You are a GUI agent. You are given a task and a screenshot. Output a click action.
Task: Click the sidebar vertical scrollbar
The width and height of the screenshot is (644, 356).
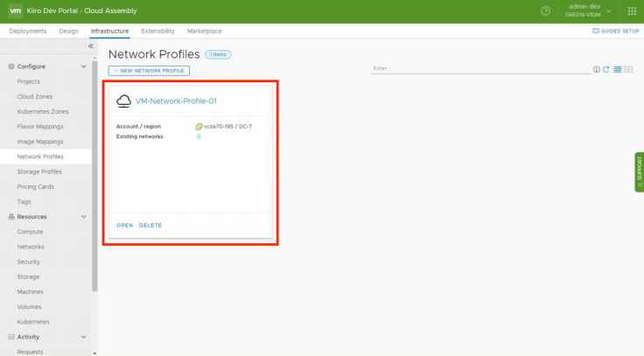point(94,176)
